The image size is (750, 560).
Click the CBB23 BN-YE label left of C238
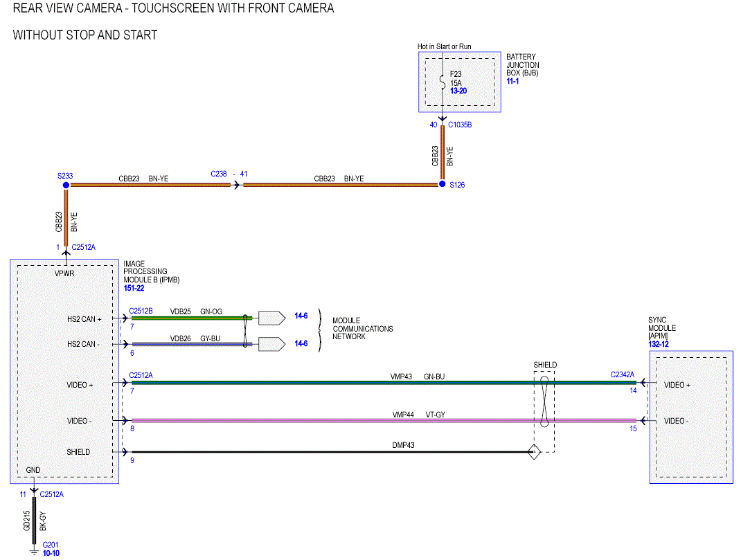143,179
